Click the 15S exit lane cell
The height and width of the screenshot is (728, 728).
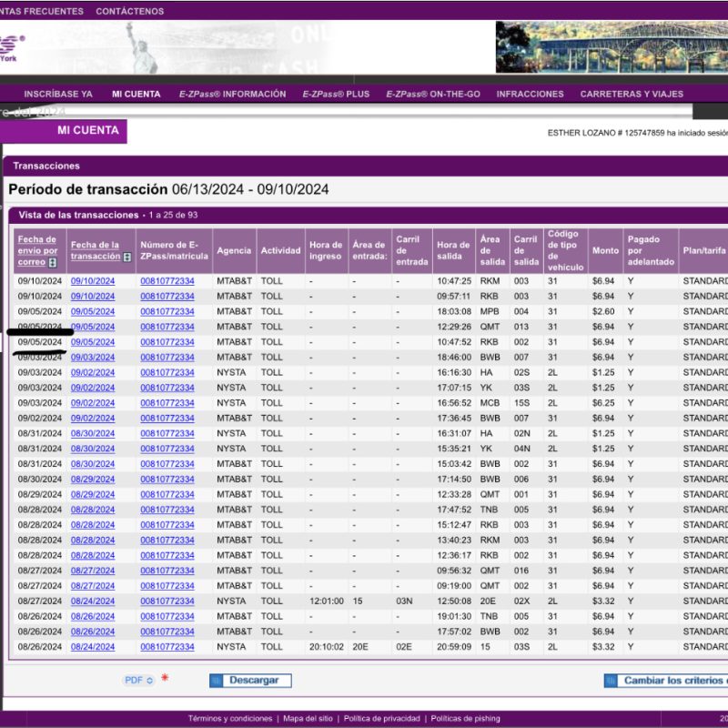(x=521, y=403)
